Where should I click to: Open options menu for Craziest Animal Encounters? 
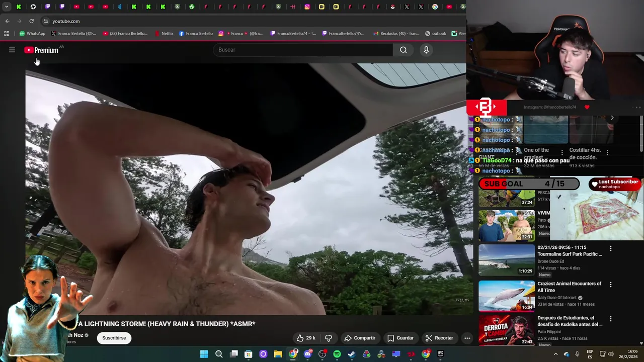611,285
